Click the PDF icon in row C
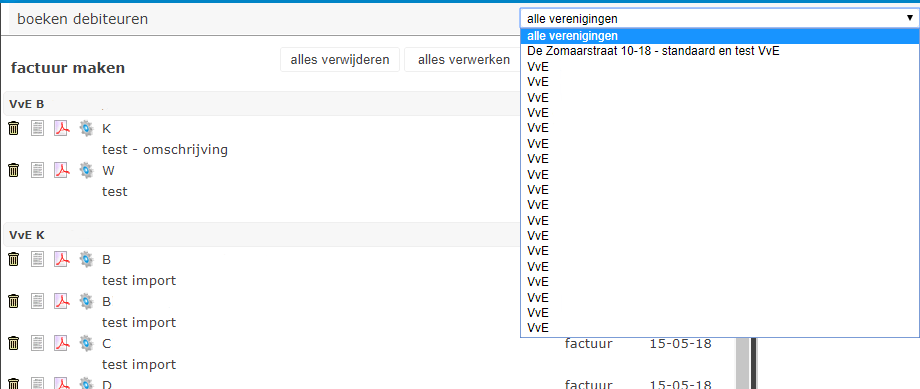920x389 pixels. [62, 343]
